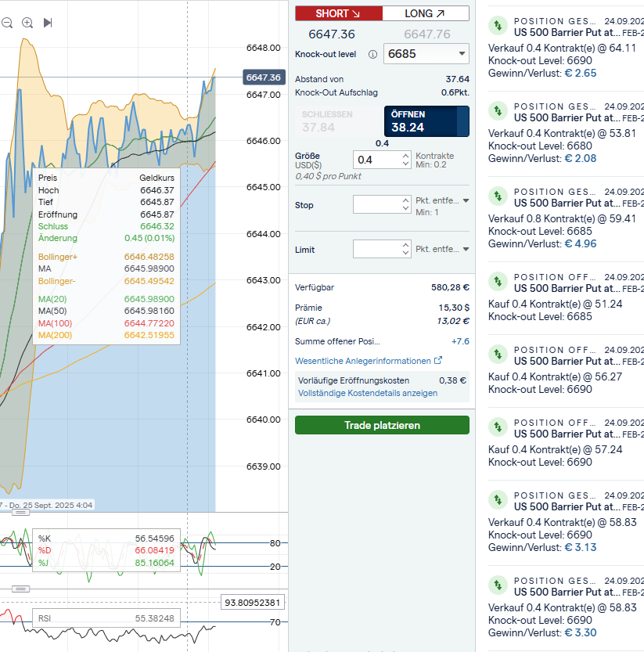644x652 pixels.
Task: Click the Größe contract size input field
Action: click(376, 160)
